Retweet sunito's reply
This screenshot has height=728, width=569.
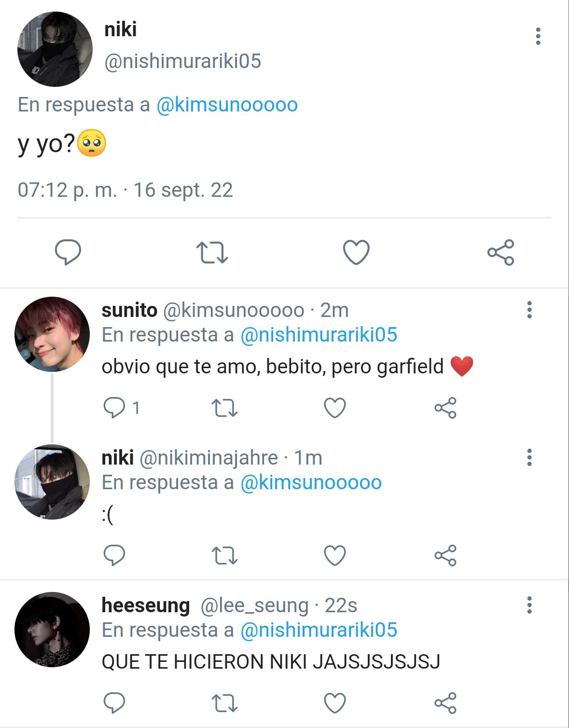point(225,408)
